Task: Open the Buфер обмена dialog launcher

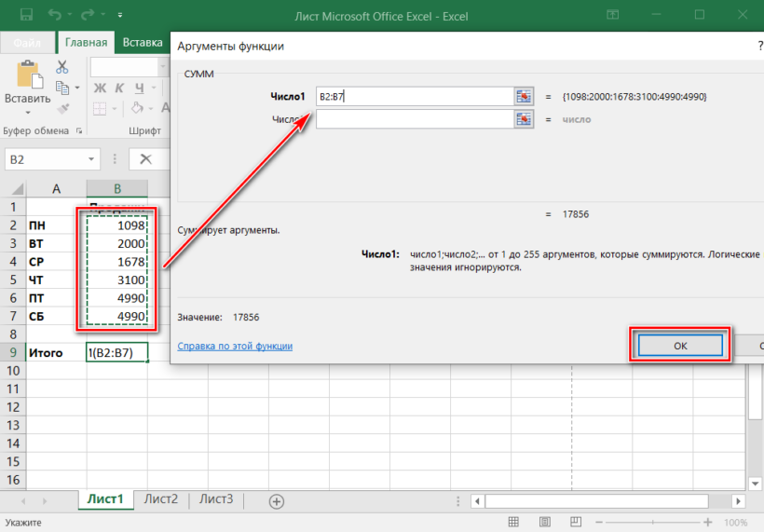Action: pyautogui.click(x=79, y=131)
